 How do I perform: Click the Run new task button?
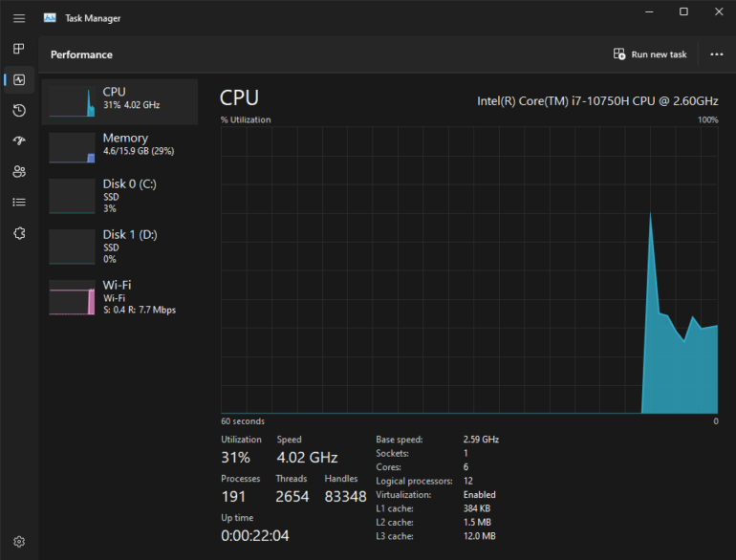pos(650,54)
